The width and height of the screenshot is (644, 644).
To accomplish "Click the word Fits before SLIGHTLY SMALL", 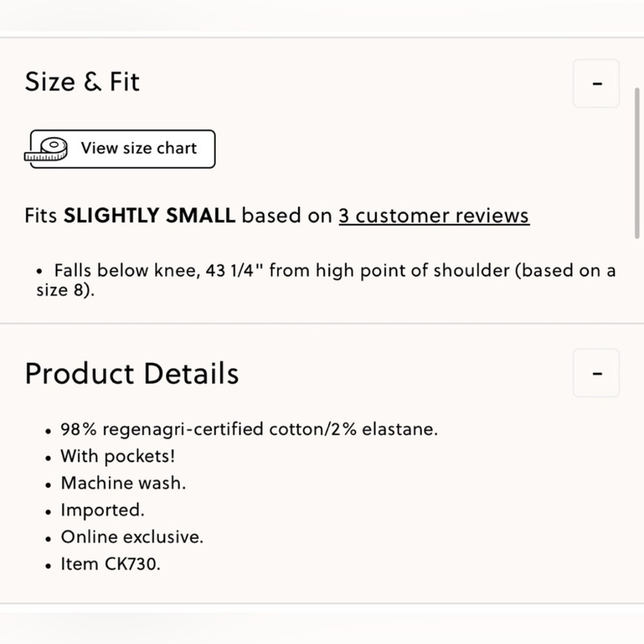I will [41, 216].
